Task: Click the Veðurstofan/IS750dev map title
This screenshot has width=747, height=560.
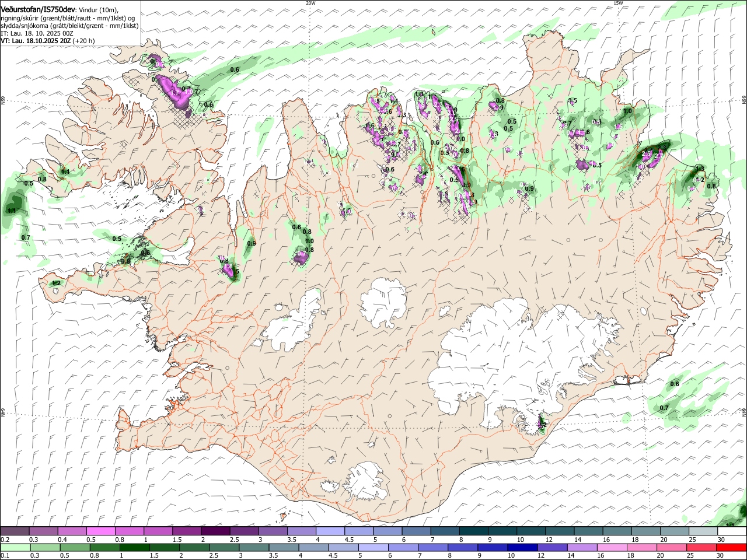Action: pyautogui.click(x=38, y=10)
